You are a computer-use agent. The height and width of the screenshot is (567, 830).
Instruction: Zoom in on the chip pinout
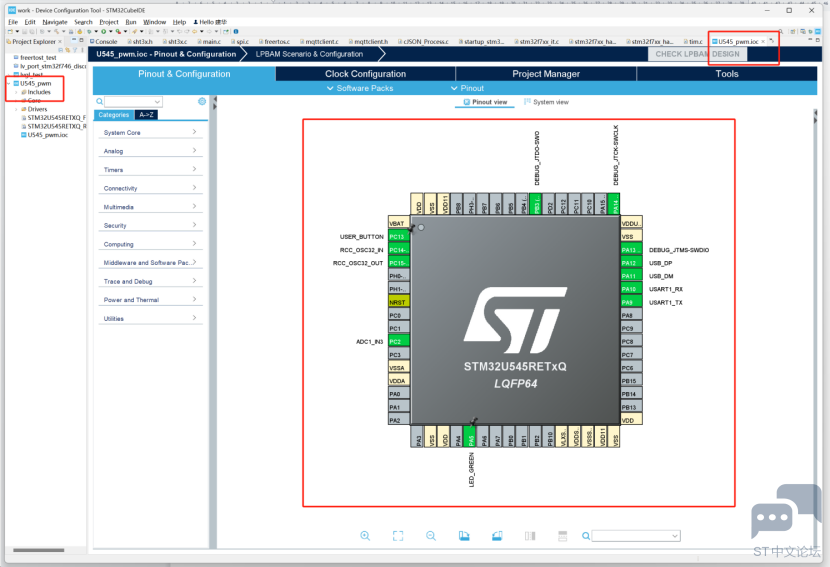[365, 536]
